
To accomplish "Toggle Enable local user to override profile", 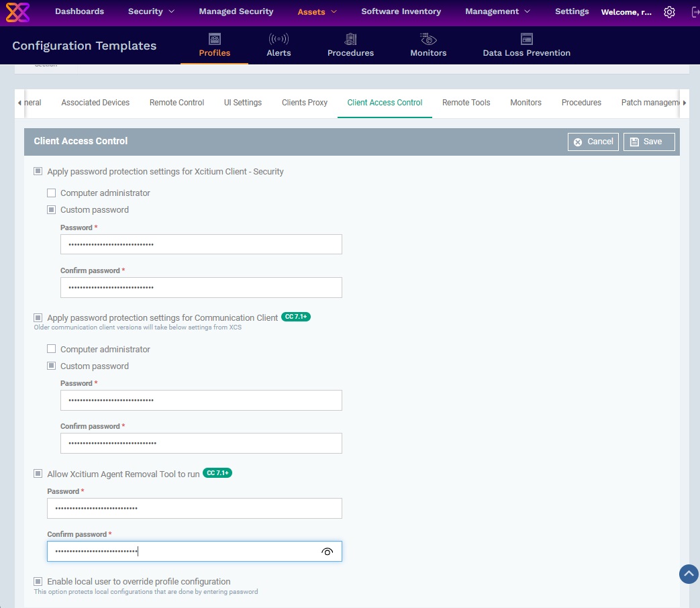I will (x=38, y=581).
